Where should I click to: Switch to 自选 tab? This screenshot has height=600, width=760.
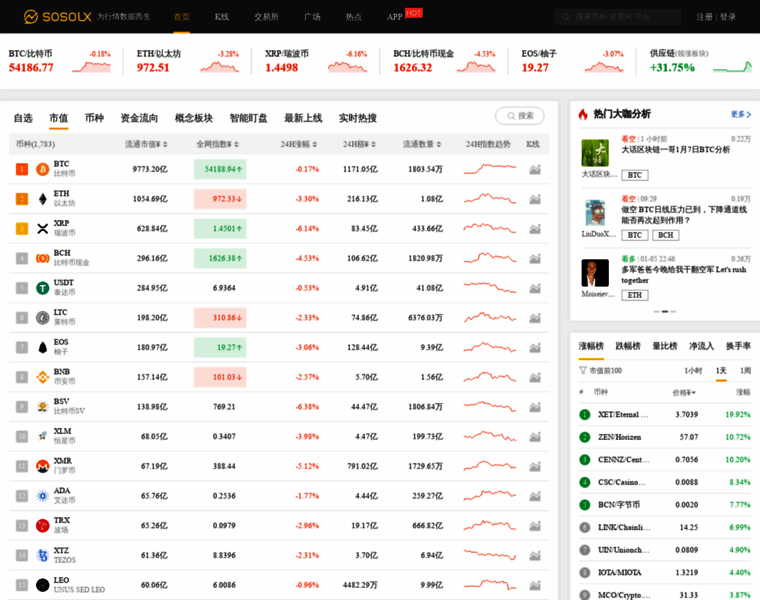click(x=23, y=118)
